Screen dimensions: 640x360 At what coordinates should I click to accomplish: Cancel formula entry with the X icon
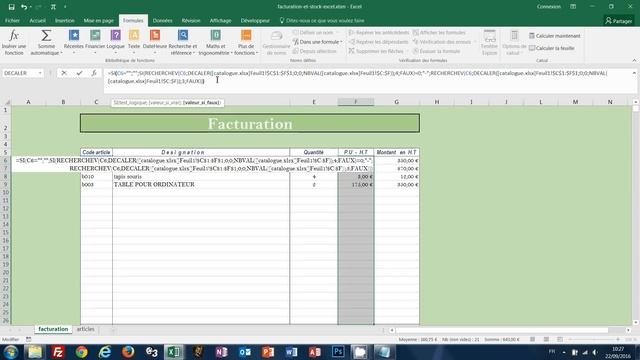64,73
